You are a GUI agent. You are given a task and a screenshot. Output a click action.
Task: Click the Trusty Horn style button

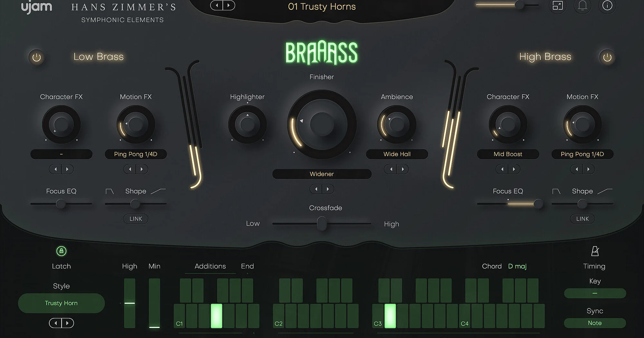61,303
